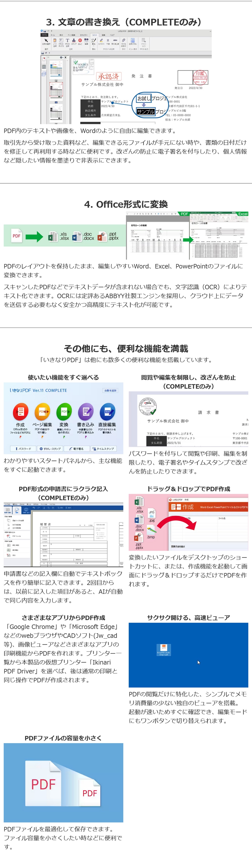
Task: Click the ページ編集 orange icon
Action: [x=42, y=411]
